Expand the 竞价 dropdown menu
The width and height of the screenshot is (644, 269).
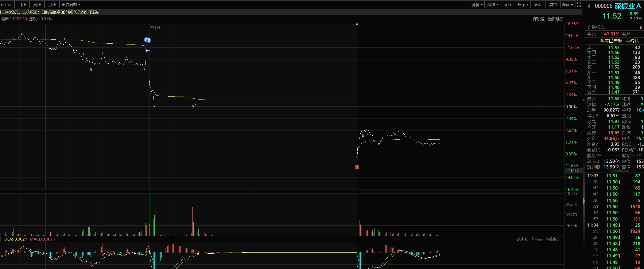point(477,4)
